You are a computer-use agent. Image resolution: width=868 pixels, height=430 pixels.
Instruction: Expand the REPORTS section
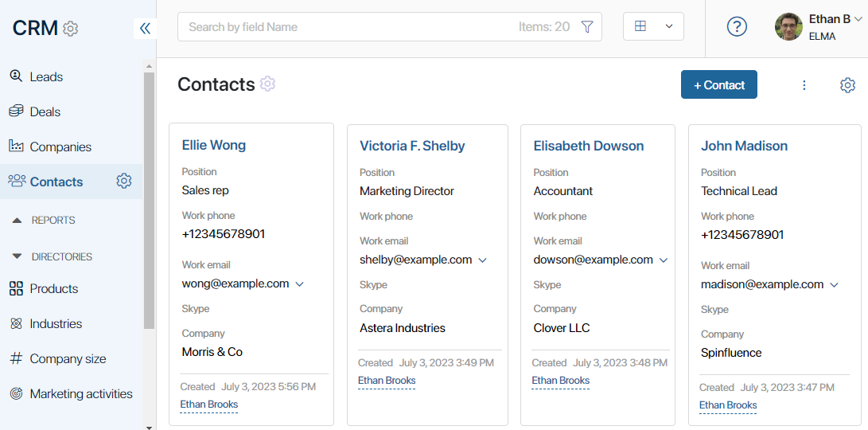(x=44, y=220)
